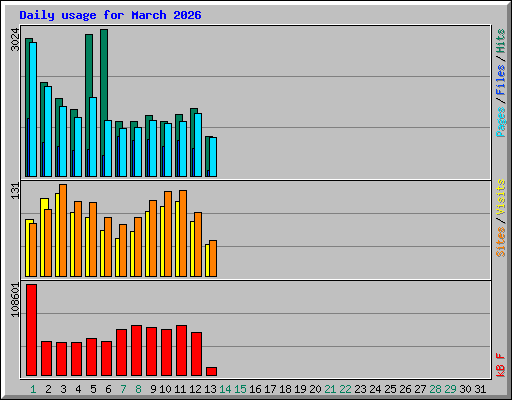Viewport: 512px width, 400px height.
Task: Click the orange sites bar for day 13
Action: pyautogui.click(x=213, y=258)
